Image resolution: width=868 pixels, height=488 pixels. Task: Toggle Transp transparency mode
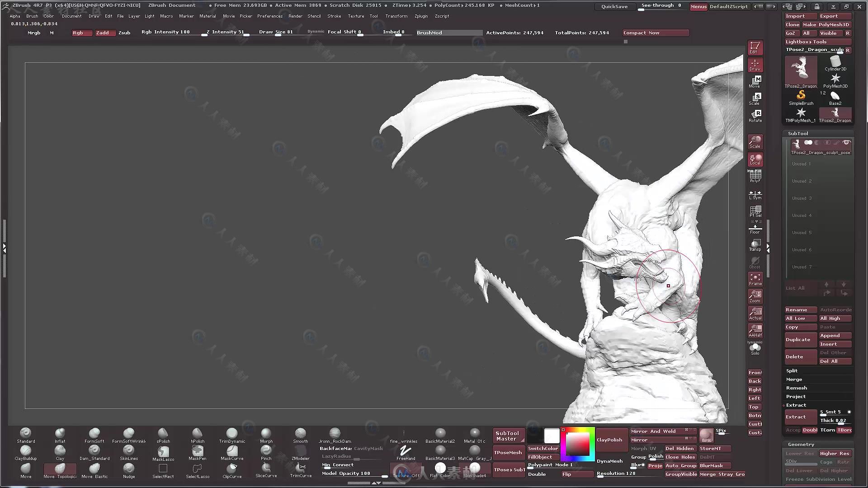[755, 245]
